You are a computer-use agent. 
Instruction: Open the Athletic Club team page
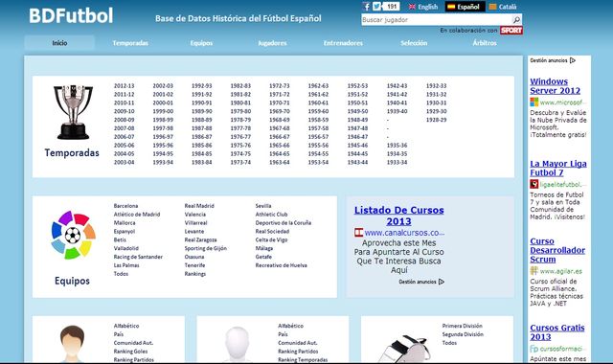271,215
